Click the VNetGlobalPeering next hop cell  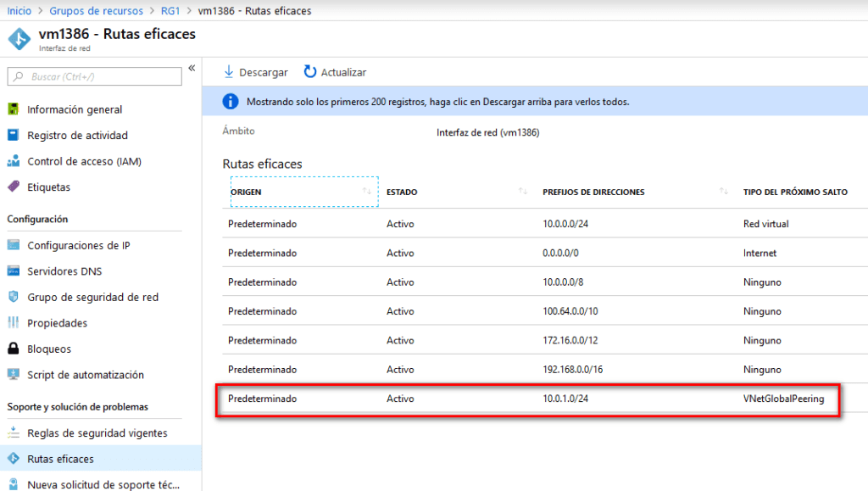coord(783,398)
